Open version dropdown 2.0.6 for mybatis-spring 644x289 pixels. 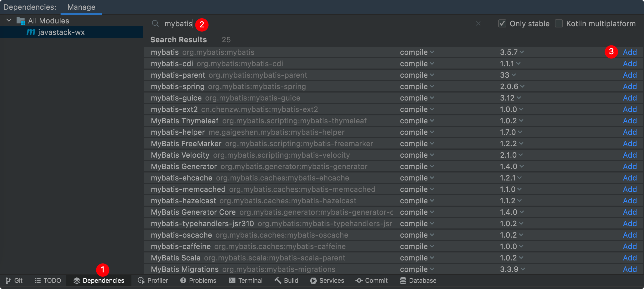click(x=512, y=87)
